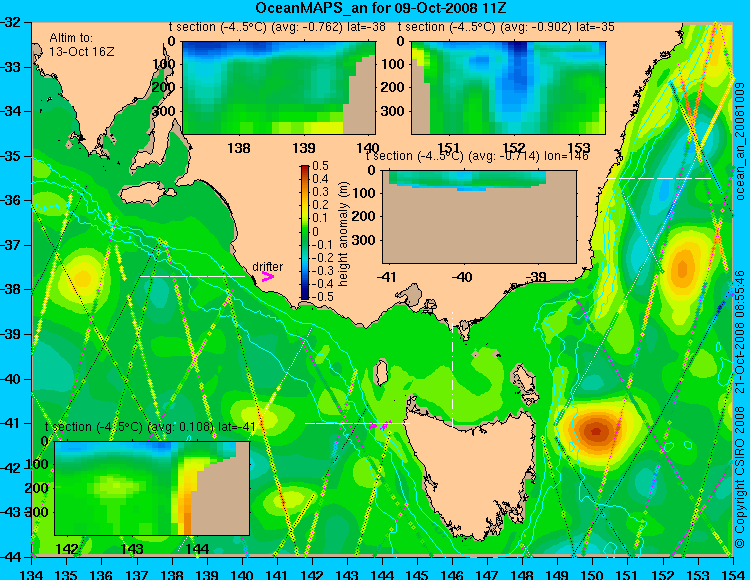Click the '21-Oct-2008 08:55:46' vertical timestamp
The width and height of the screenshot is (750, 580).
click(740, 332)
